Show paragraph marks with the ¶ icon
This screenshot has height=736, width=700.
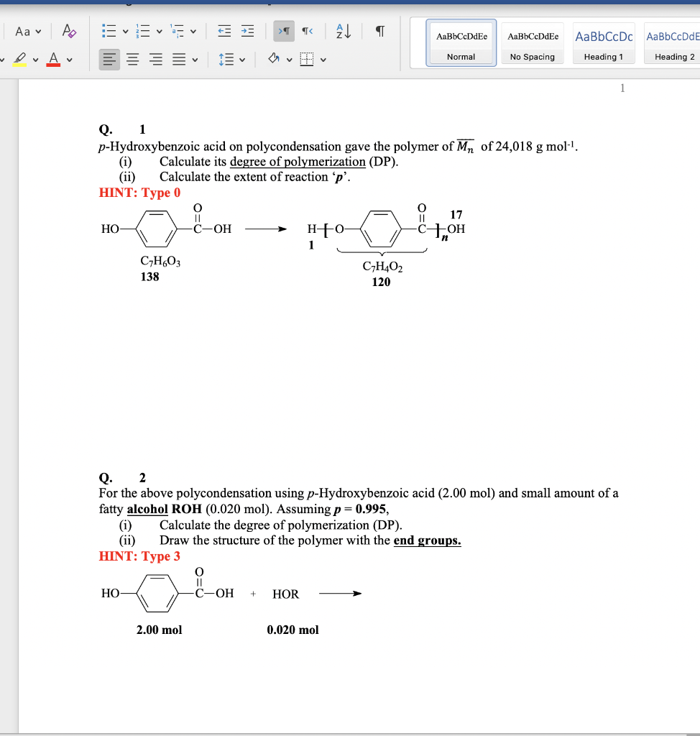379,30
